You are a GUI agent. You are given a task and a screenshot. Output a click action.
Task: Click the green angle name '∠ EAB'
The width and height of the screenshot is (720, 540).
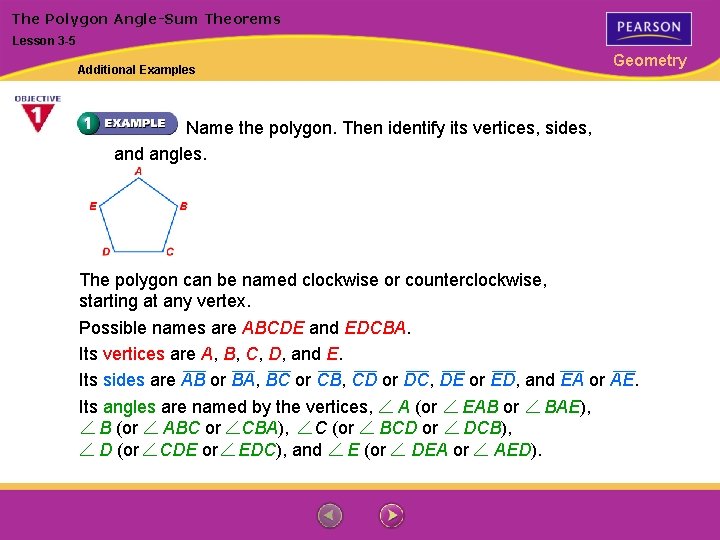(x=471, y=407)
